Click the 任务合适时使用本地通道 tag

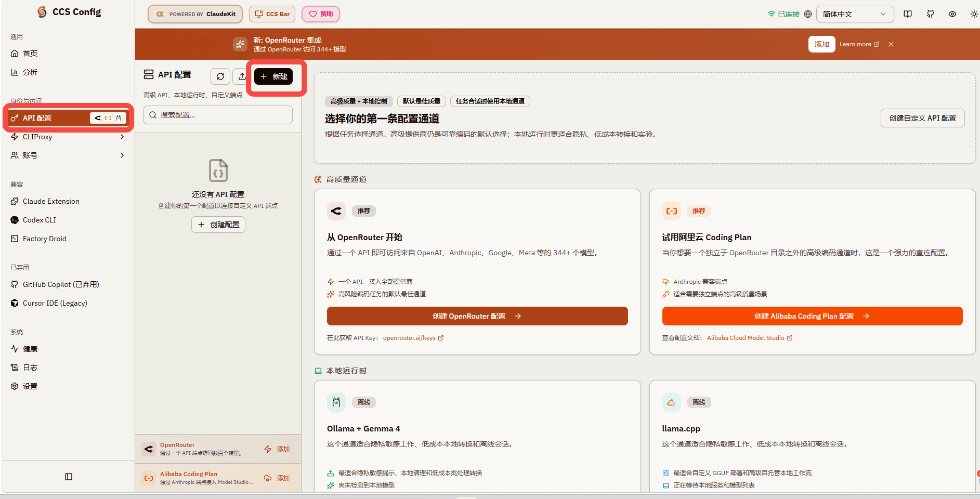pyautogui.click(x=490, y=101)
